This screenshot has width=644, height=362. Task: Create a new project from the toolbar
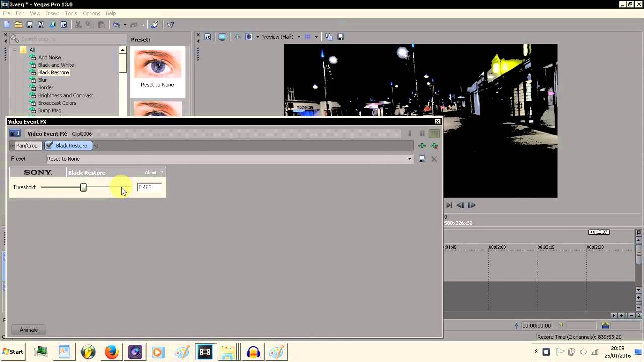click(7, 24)
